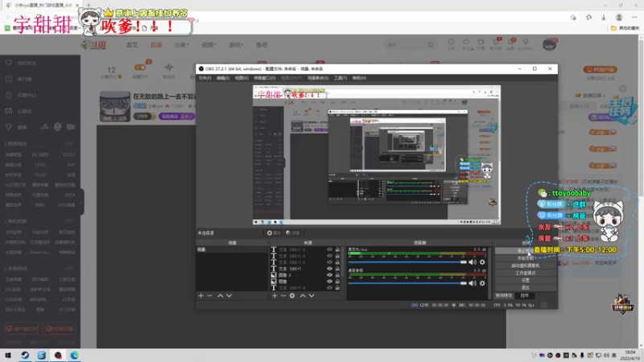Open the Windows Start button

8,356
